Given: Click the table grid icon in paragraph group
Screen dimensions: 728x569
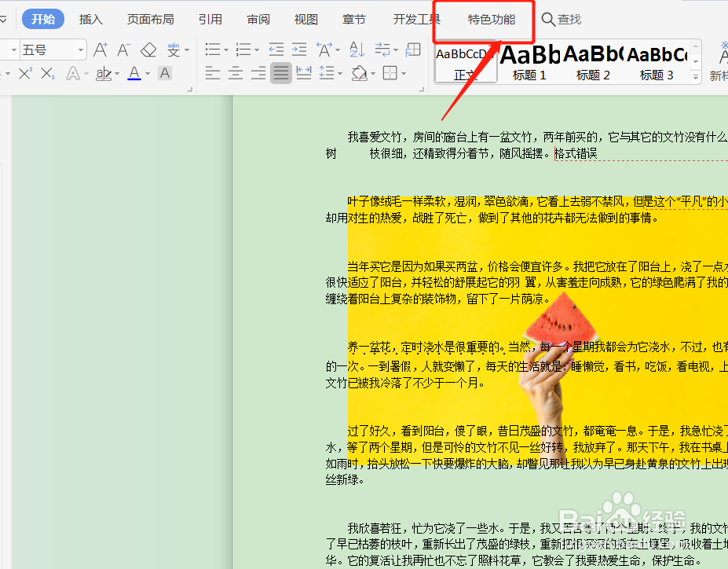Looking at the screenshot, I should [x=413, y=50].
